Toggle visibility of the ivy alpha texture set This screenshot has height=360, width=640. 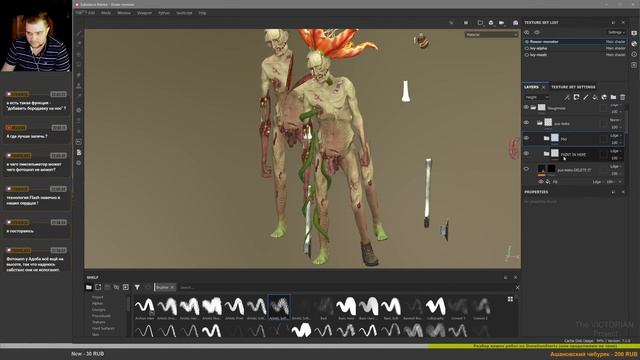click(x=527, y=48)
